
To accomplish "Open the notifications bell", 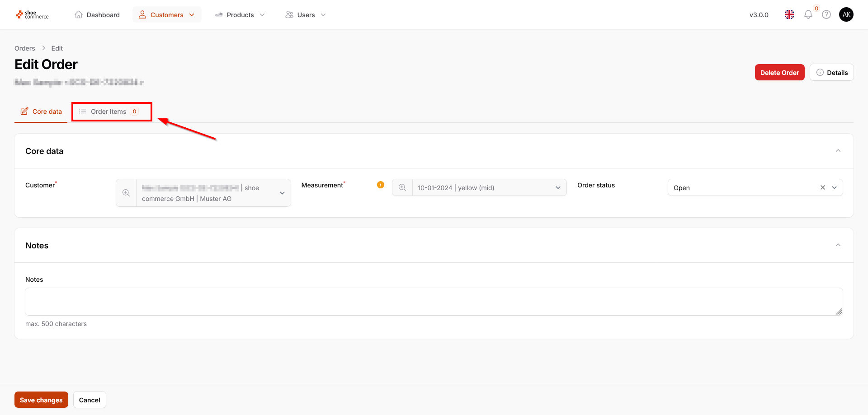I will pyautogui.click(x=808, y=15).
